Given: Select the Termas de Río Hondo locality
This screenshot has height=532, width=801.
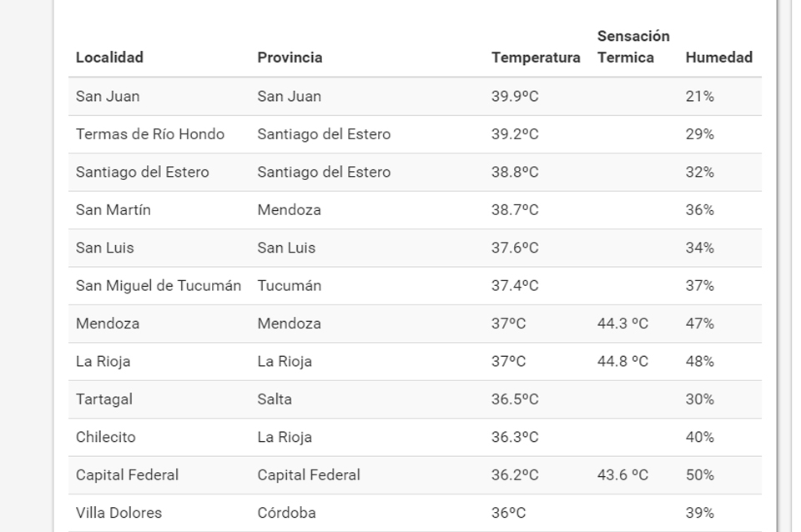Looking at the screenshot, I should pos(150,134).
